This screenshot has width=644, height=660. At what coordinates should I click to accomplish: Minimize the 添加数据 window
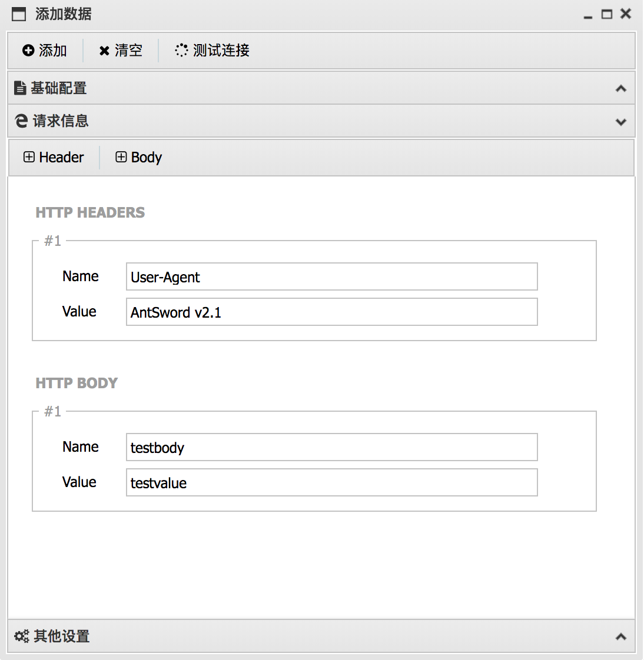click(x=588, y=17)
